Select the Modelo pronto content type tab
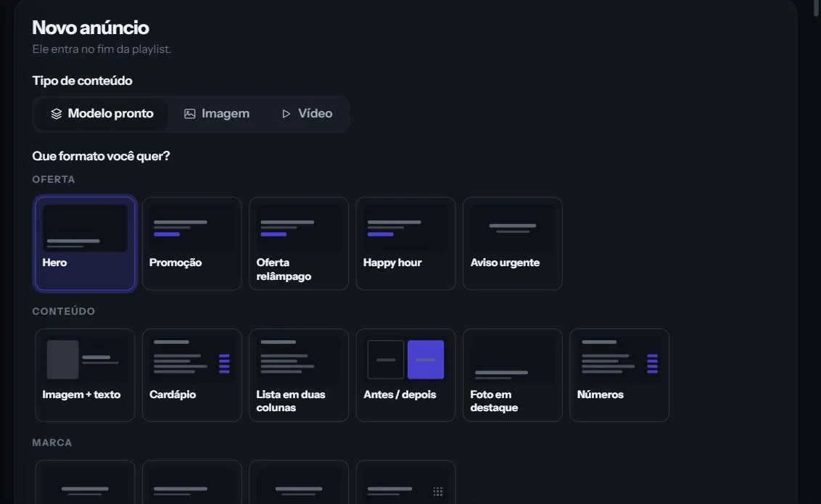Viewport: 821px width, 504px height. pyautogui.click(x=102, y=114)
